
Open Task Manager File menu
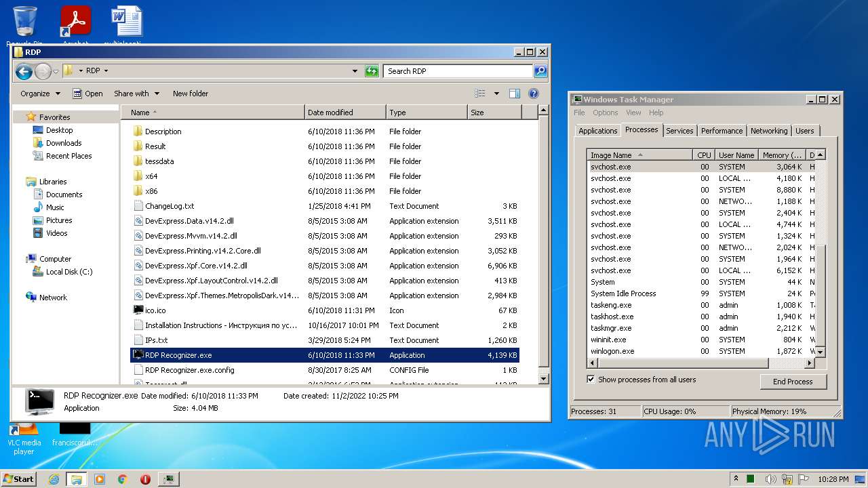pos(579,113)
